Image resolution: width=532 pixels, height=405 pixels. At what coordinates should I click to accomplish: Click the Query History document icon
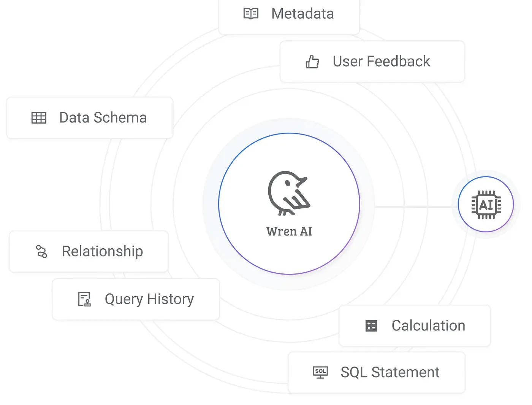(84, 299)
